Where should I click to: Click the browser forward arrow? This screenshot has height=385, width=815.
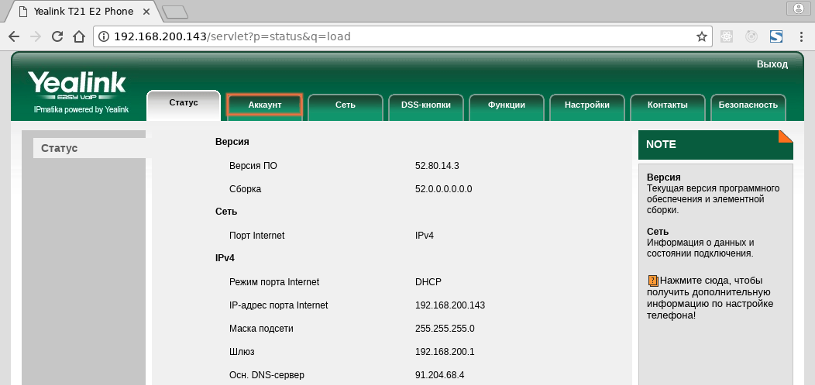[35, 37]
